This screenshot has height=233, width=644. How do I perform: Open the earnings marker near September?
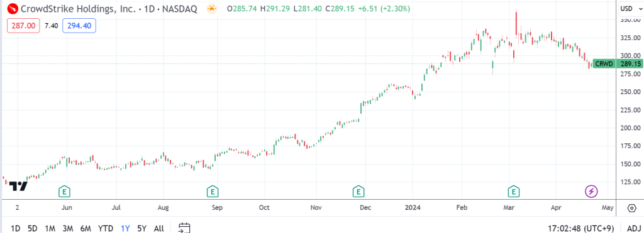click(x=213, y=191)
